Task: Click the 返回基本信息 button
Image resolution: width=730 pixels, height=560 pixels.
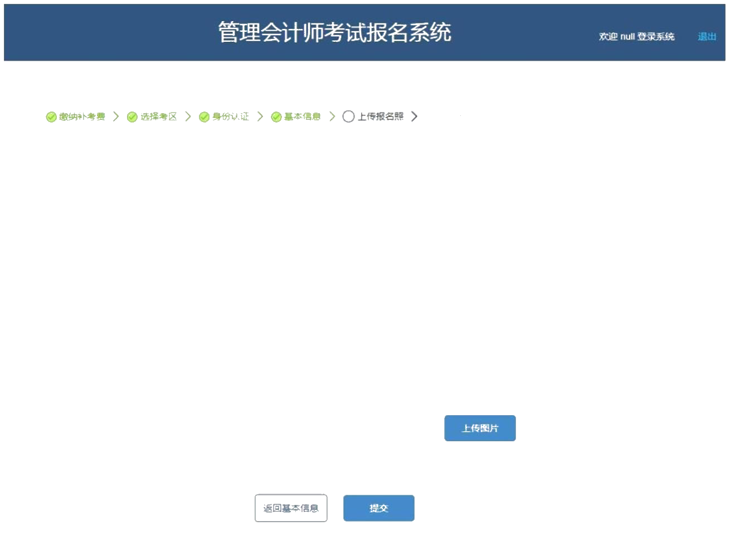Action: (x=291, y=508)
